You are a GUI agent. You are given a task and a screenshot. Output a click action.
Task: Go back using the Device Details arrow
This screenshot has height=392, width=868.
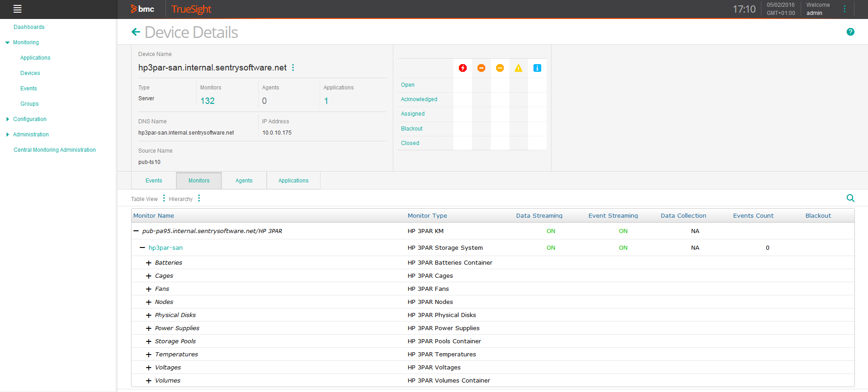pos(136,32)
